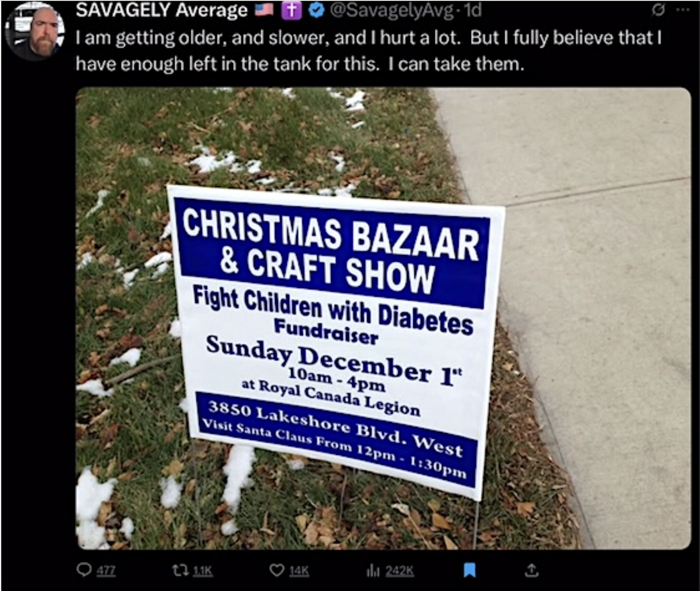Open the SAVAGELY Average profile avatar
The height and width of the screenshot is (591, 700).
pyautogui.click(x=35, y=33)
